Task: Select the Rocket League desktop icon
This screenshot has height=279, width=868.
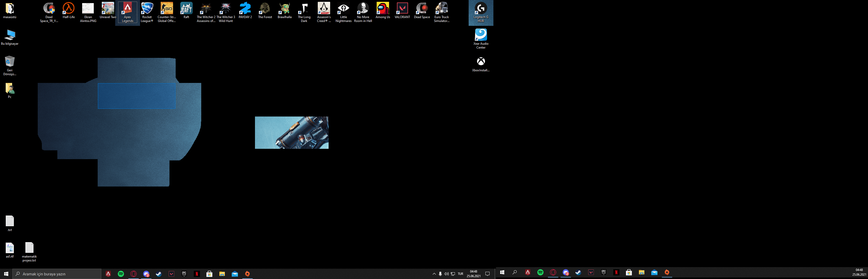Action: [147, 9]
